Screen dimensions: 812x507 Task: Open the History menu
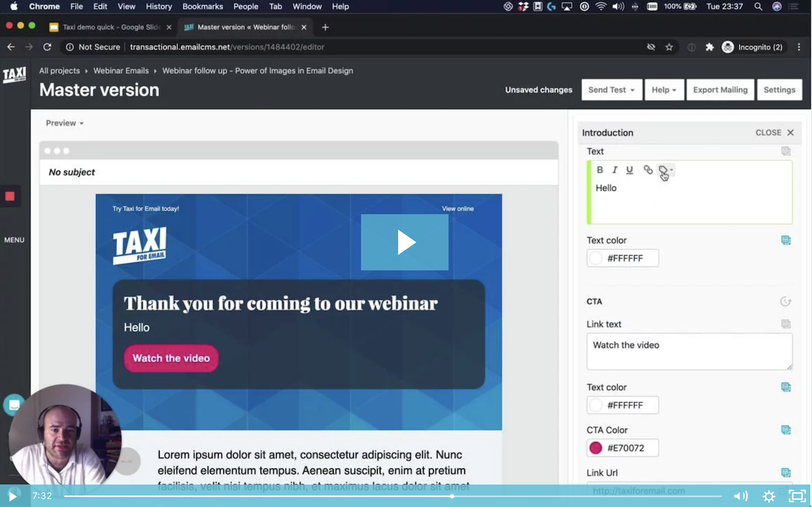(159, 6)
